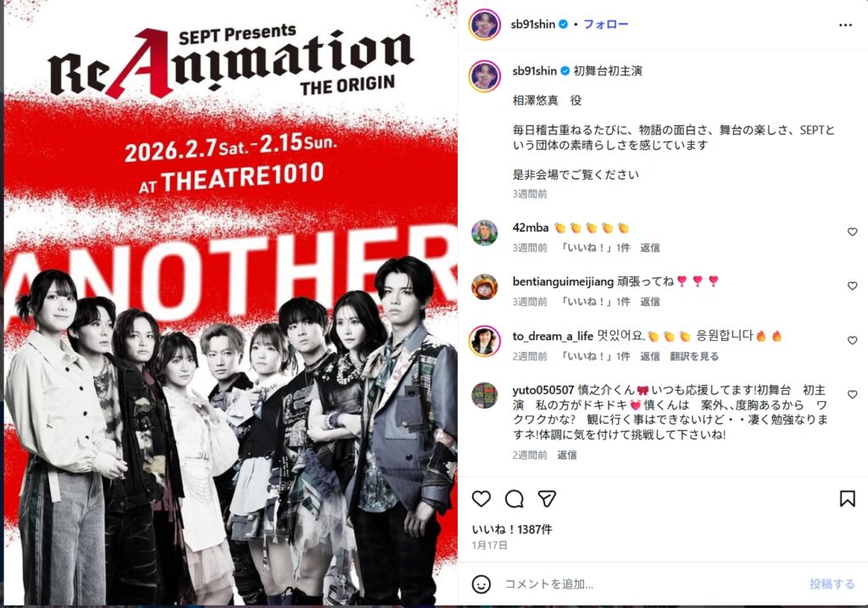
Task: Like yuto050507's comment heart
Action: [x=853, y=394]
